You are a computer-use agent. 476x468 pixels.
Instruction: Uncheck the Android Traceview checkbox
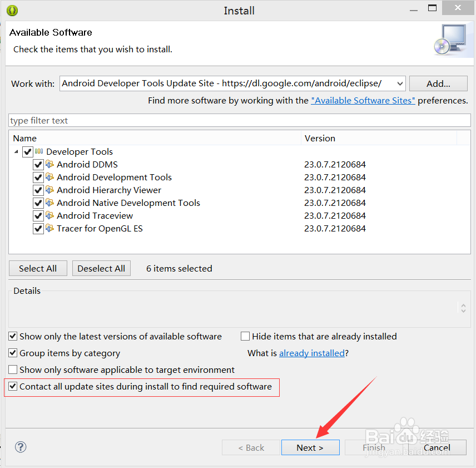38,215
